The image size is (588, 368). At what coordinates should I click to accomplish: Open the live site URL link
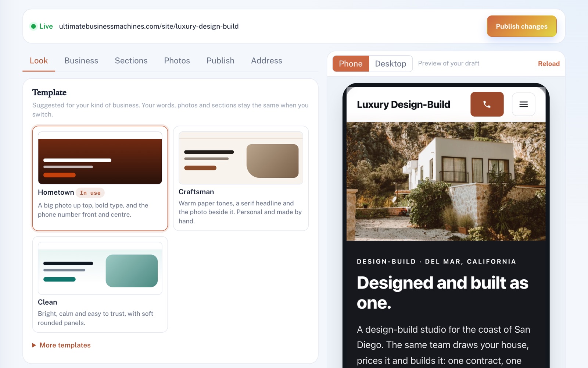(149, 26)
